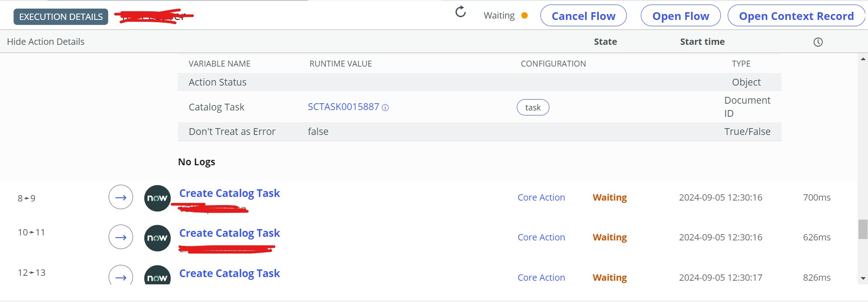The image size is (868, 302).
Task: Expand the first Create Catalog Task step
Action: (x=229, y=193)
